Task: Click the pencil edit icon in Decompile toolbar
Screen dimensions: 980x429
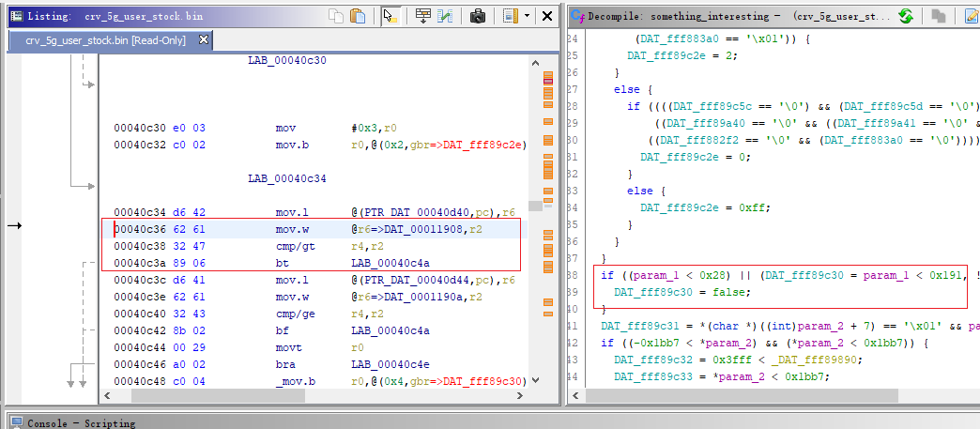Action: (x=971, y=16)
